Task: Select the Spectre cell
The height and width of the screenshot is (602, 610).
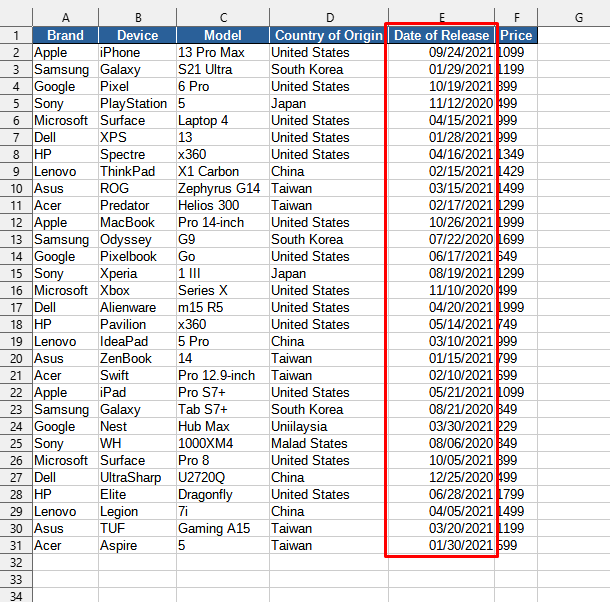Action: tap(137, 154)
